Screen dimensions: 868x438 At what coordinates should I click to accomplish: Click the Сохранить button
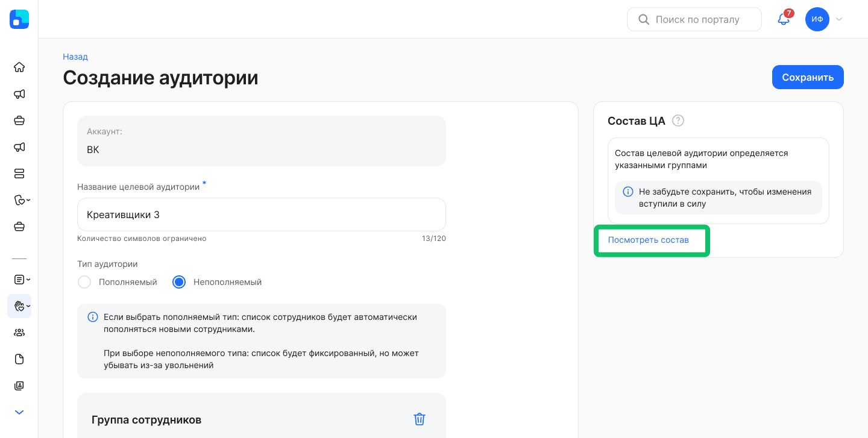click(x=808, y=77)
